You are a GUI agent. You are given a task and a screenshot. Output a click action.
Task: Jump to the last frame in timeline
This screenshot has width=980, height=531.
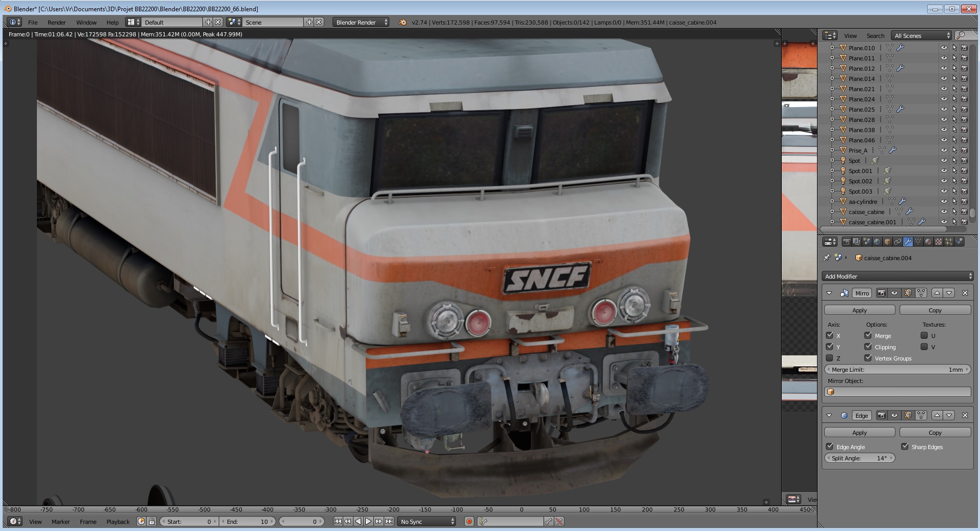[x=389, y=521]
